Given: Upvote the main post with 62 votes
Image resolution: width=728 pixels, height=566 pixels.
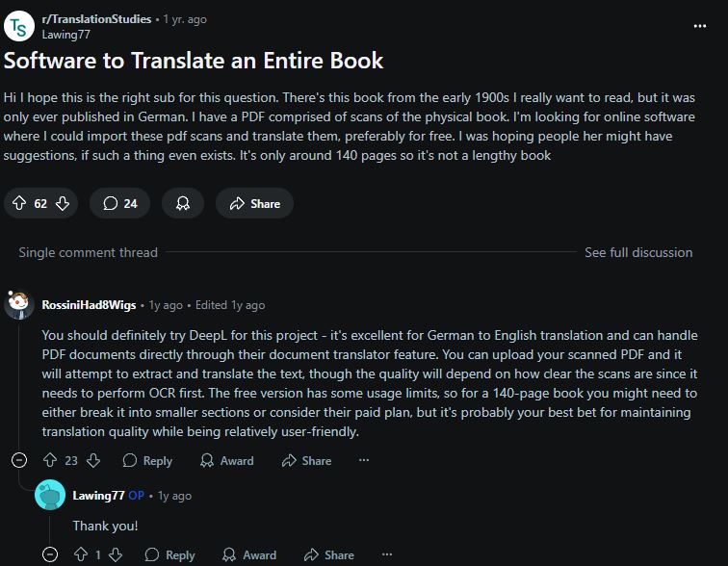Looking at the screenshot, I should click(x=19, y=203).
